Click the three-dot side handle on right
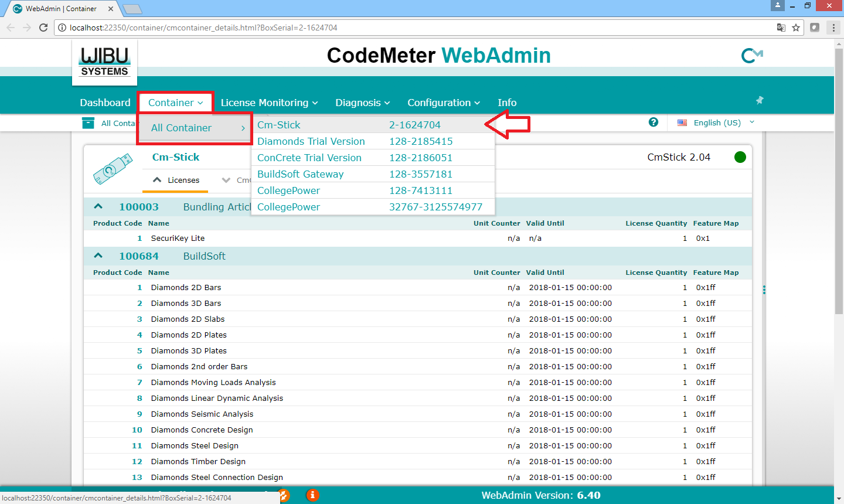Image resolution: width=844 pixels, height=504 pixels. [764, 290]
